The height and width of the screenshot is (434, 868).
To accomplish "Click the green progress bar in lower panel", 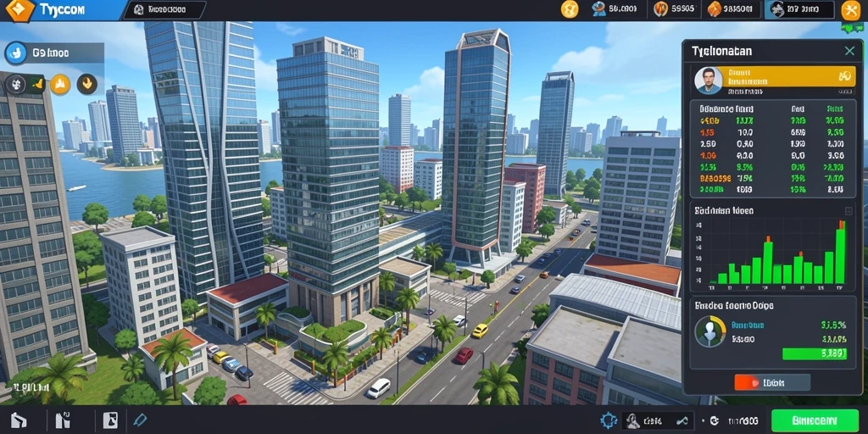I will [x=815, y=353].
